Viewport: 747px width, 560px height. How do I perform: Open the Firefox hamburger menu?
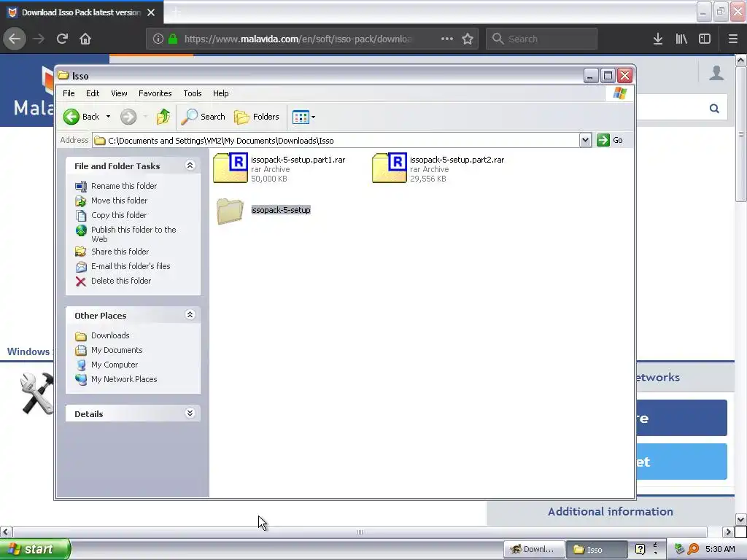pos(733,39)
